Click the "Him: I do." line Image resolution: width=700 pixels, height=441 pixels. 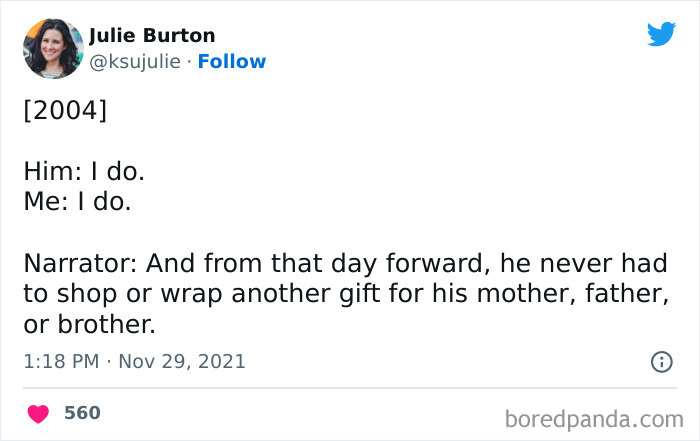(84, 171)
